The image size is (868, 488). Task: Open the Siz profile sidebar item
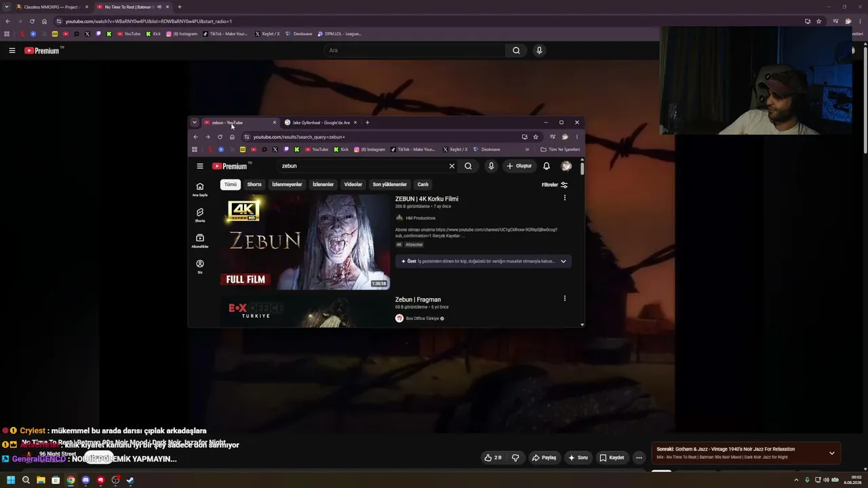[x=199, y=266]
